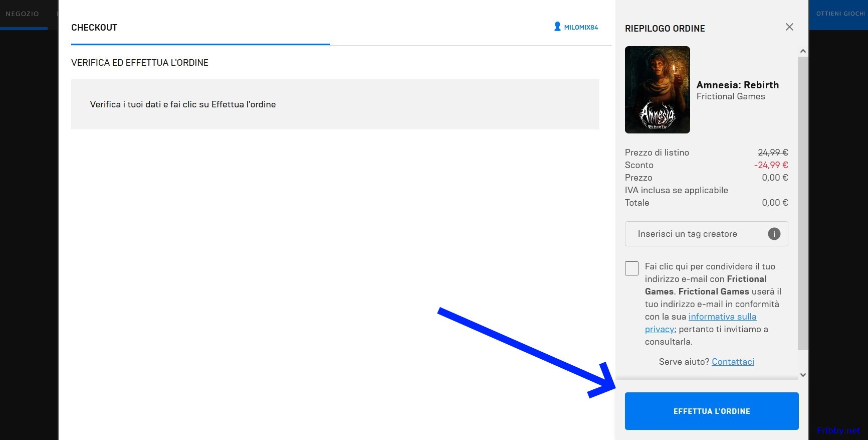Click the user profile icon
The height and width of the screenshot is (440, 868).
point(557,27)
